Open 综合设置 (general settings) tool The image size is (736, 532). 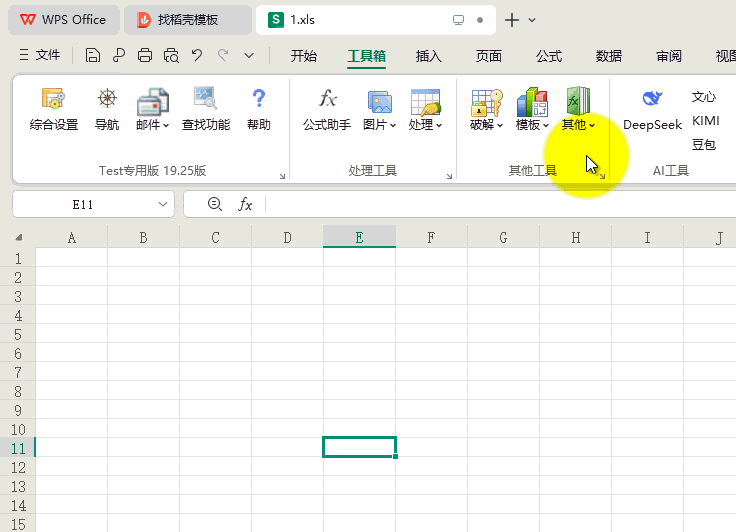coord(54,108)
